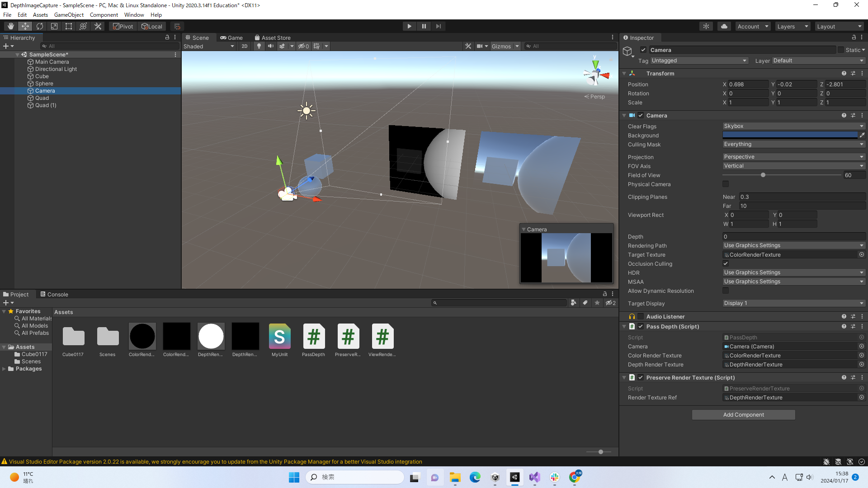Click the Step frame button
This screenshot has height=488, width=868.
pos(438,26)
